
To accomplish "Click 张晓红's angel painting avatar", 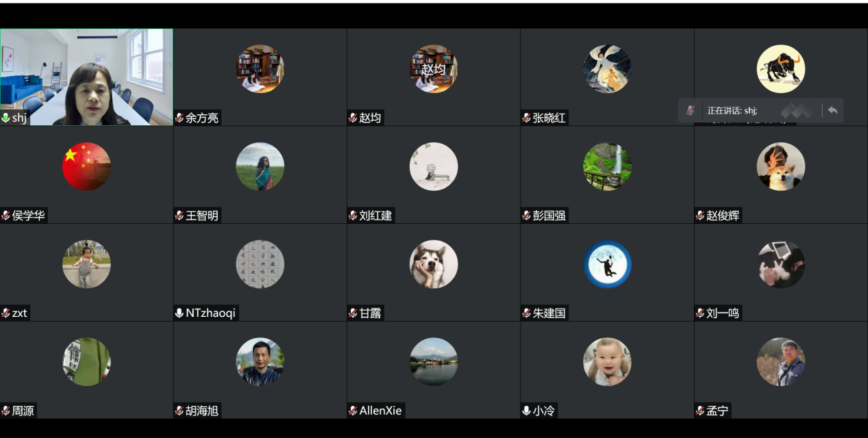I will pos(607,69).
